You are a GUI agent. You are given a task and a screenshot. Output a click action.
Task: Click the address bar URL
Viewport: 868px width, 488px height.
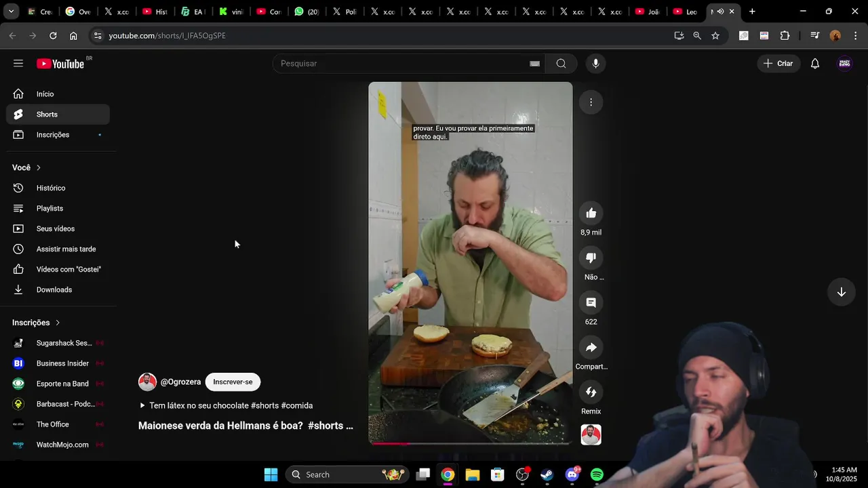tap(167, 35)
